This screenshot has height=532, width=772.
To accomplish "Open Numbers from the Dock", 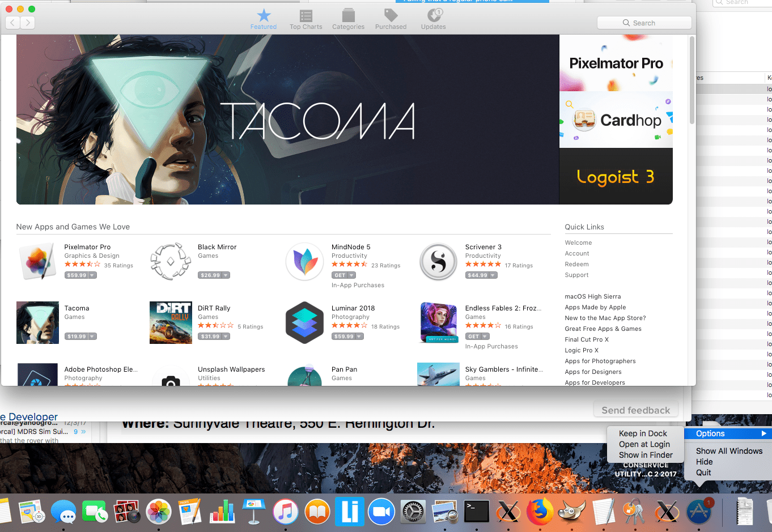I will [222, 512].
